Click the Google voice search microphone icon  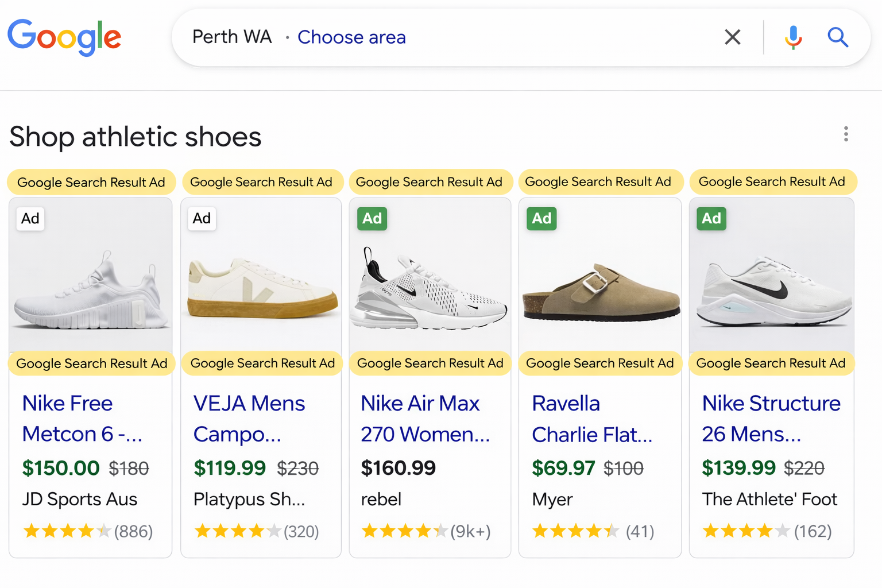[x=793, y=37]
